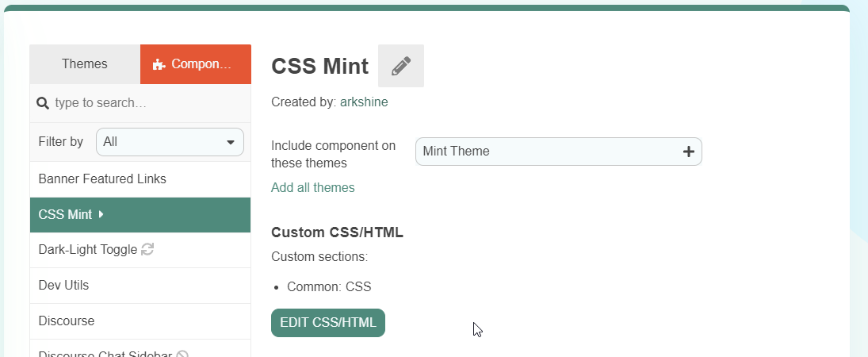This screenshot has height=357, width=868.
Task: Click the plus icon in Mint Theme field
Action: click(688, 152)
